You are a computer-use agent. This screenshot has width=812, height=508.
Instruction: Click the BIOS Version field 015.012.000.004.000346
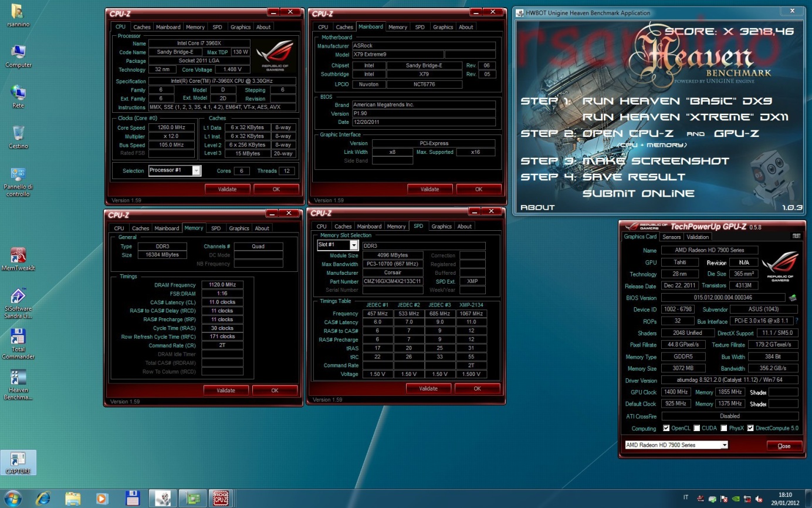[723, 298]
